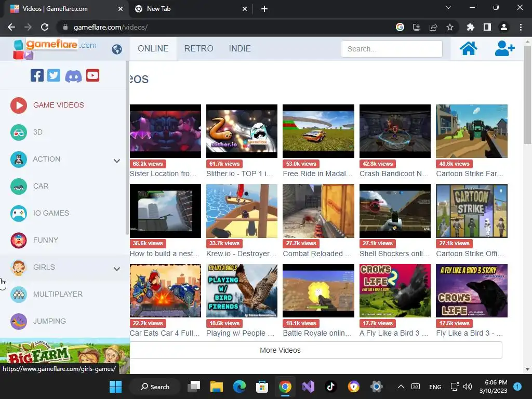The image size is (532, 399).
Task: Open the Twitter social icon
Action: click(x=54, y=75)
